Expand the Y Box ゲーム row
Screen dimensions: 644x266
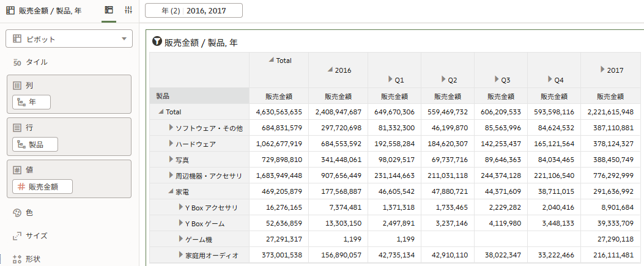181,223
